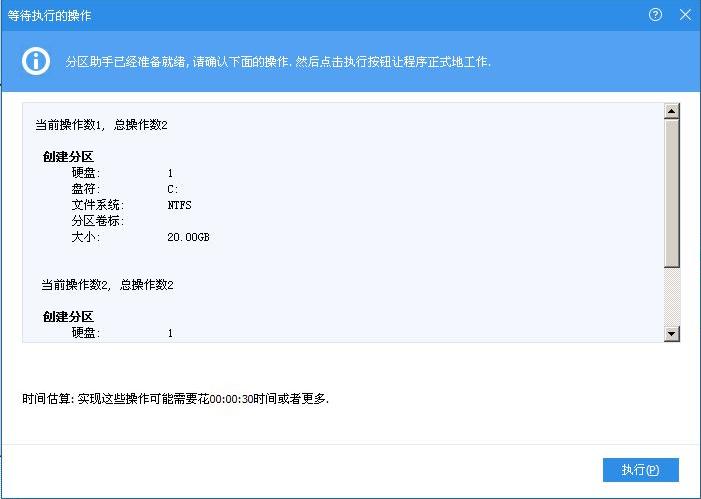Click the 盘符: label
The image size is (701, 499).
86,189
